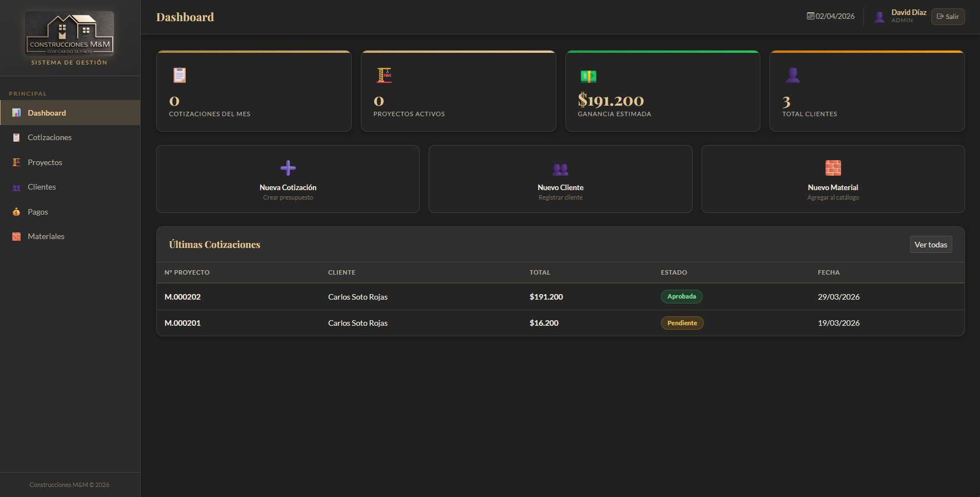Viewport: 980px width, 497px height.
Task: Click the two-people icon for Nuevo Cliente
Action: (x=560, y=169)
